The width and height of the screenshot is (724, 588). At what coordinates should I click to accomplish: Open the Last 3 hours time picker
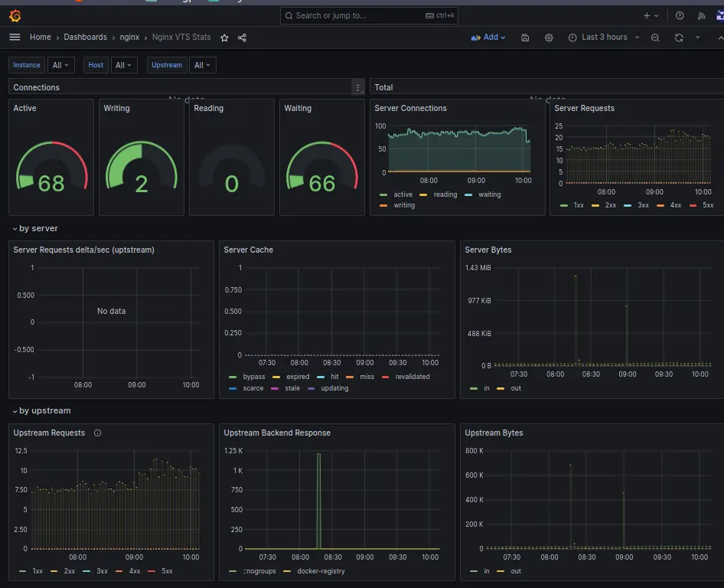coord(605,37)
